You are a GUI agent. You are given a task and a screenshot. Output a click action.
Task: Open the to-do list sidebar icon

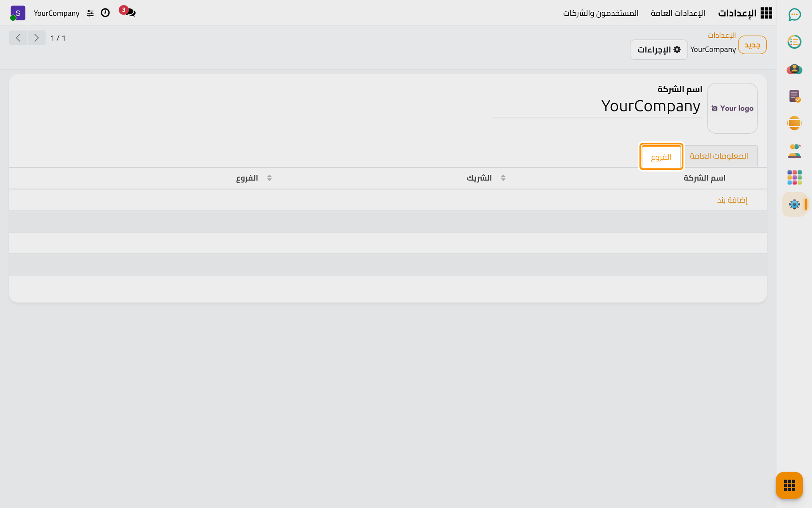[x=794, y=42]
